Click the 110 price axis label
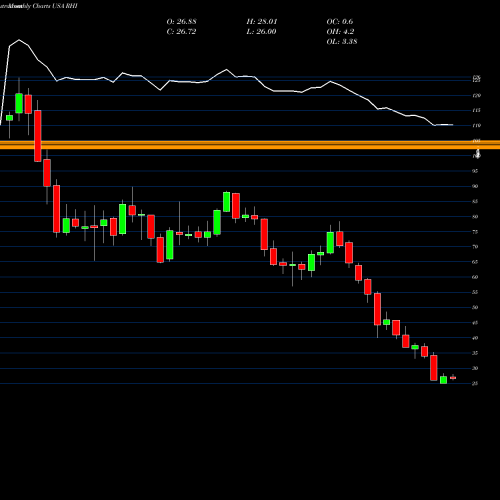This screenshot has height=500, width=500. (x=477, y=126)
